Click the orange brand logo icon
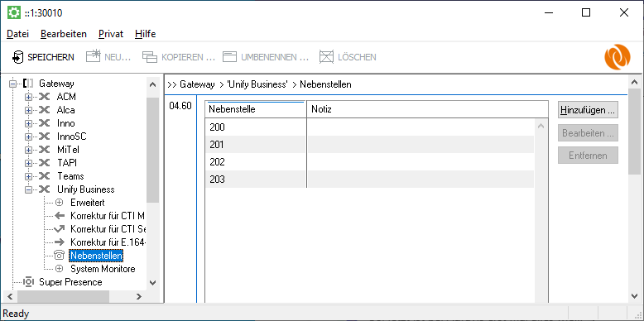Viewport: 644px width, 321px height. coord(617,57)
